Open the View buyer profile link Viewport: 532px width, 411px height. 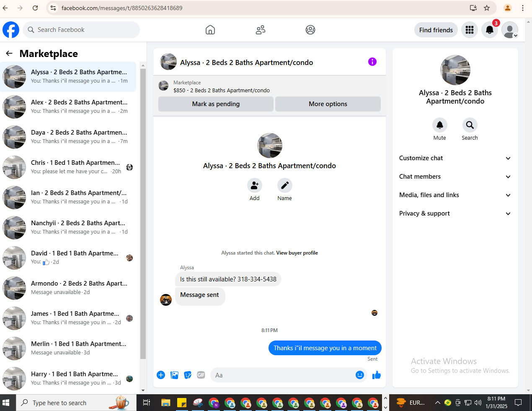point(297,253)
